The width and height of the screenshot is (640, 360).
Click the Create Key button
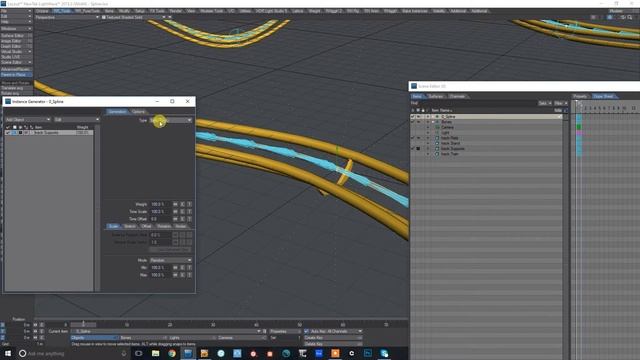333,338
